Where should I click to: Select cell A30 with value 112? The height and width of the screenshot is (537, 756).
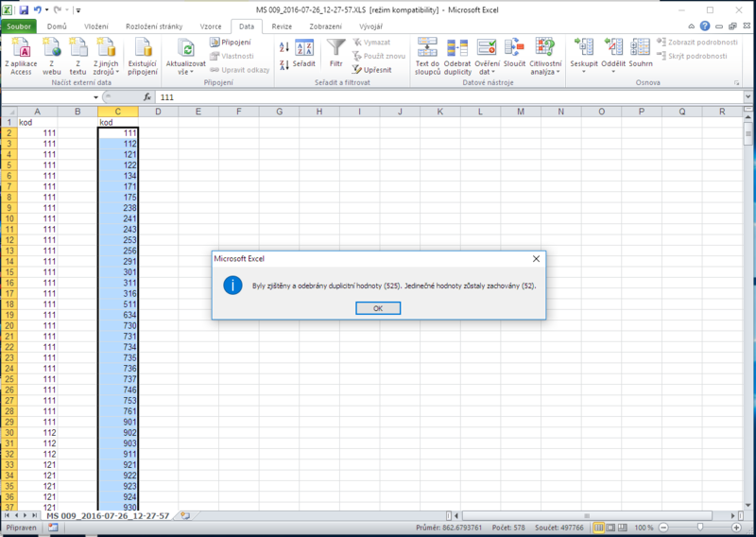(37, 433)
